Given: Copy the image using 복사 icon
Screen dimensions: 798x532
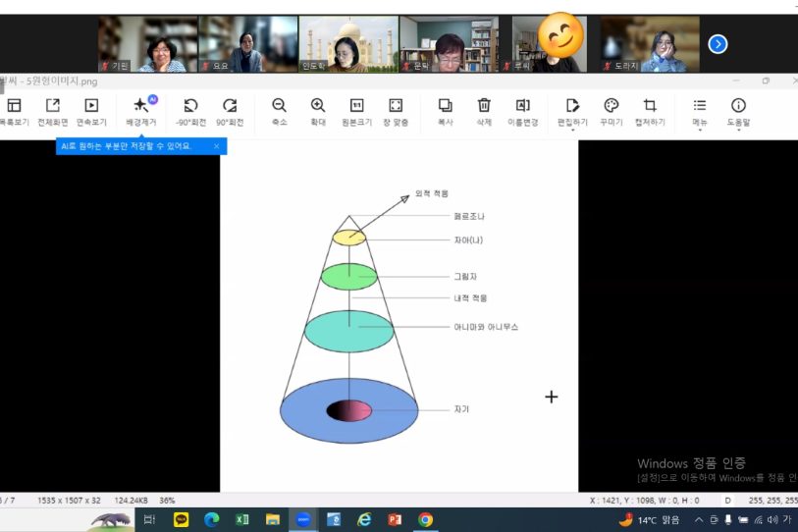Looking at the screenshot, I should 445,106.
